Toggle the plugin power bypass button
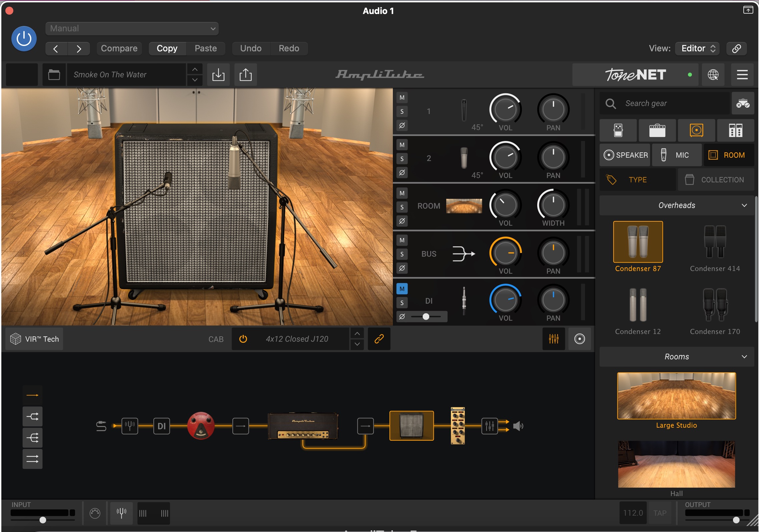 coord(24,39)
